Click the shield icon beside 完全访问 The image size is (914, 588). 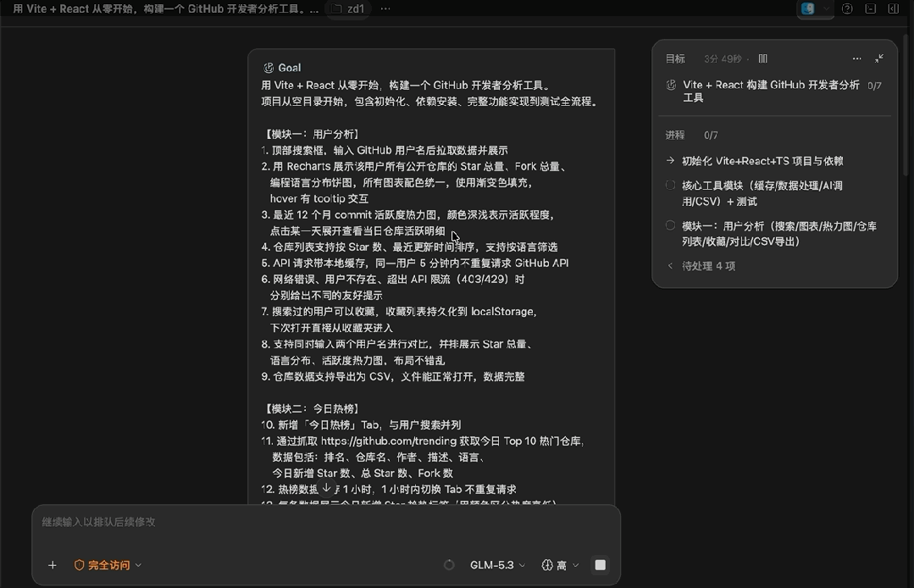pos(80,564)
